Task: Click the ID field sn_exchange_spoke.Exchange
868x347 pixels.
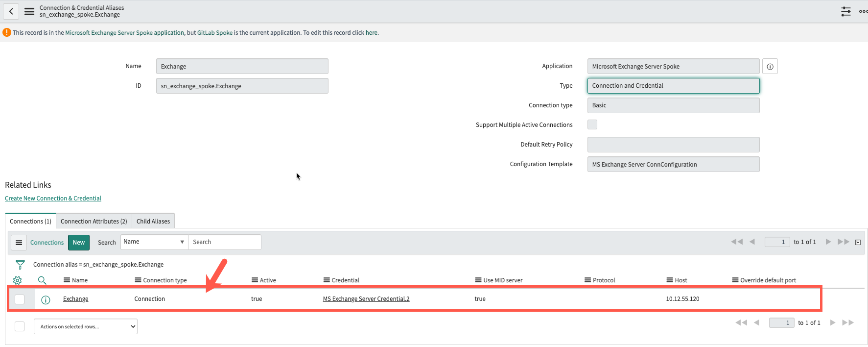Action: [242, 86]
